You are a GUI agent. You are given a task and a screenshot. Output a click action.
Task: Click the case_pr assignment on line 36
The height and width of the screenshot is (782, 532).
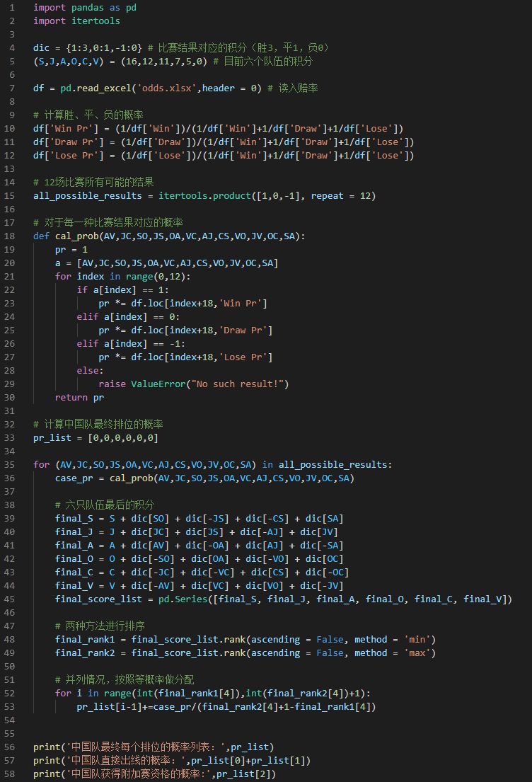204,478
